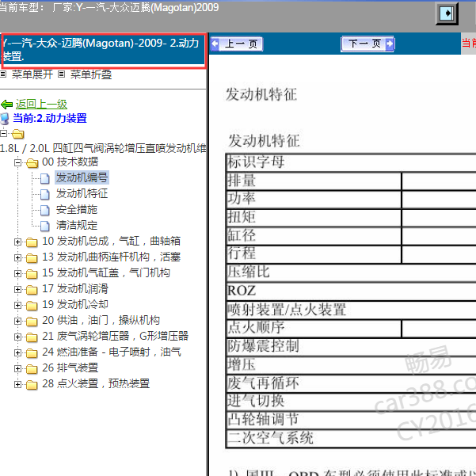Click the 点火顺序 table cell
This screenshot has height=476, width=476.
point(314,328)
